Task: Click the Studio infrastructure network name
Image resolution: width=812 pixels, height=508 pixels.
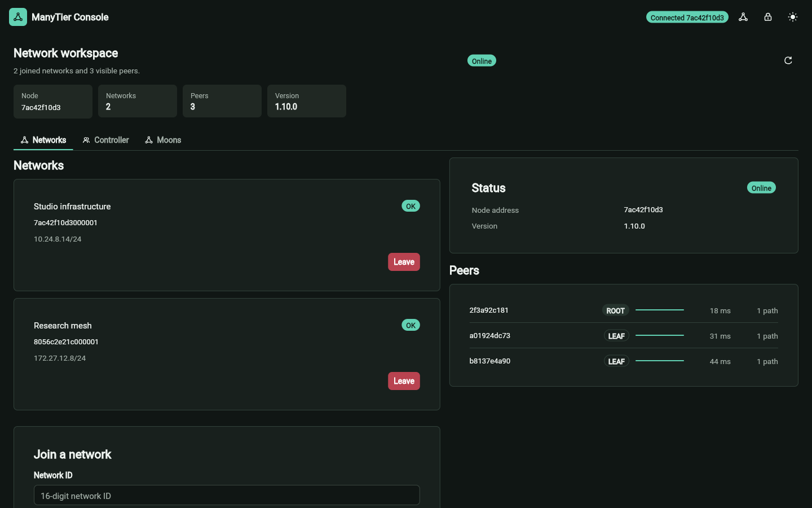Action: 72,207
